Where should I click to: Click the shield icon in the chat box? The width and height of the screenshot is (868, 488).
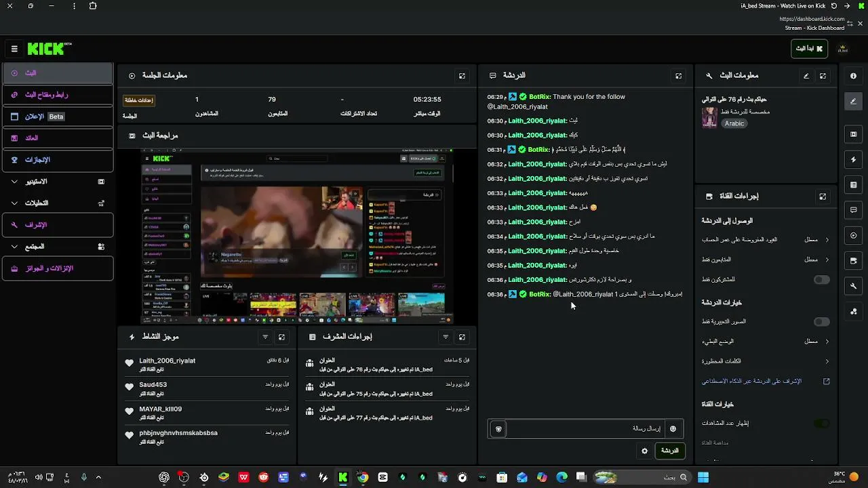tap(498, 429)
